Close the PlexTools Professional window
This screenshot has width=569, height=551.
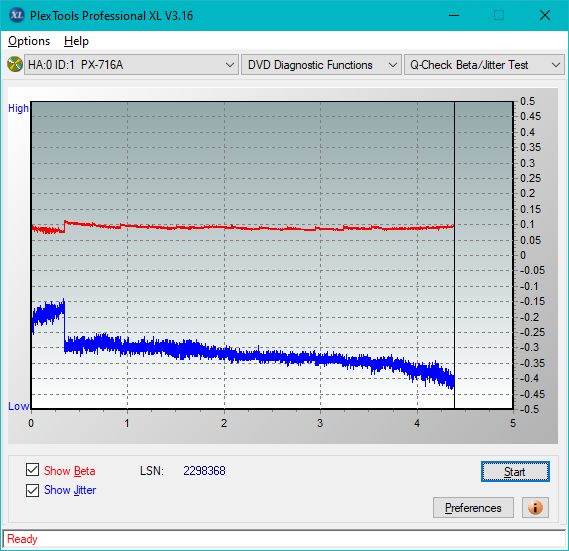coord(545,15)
